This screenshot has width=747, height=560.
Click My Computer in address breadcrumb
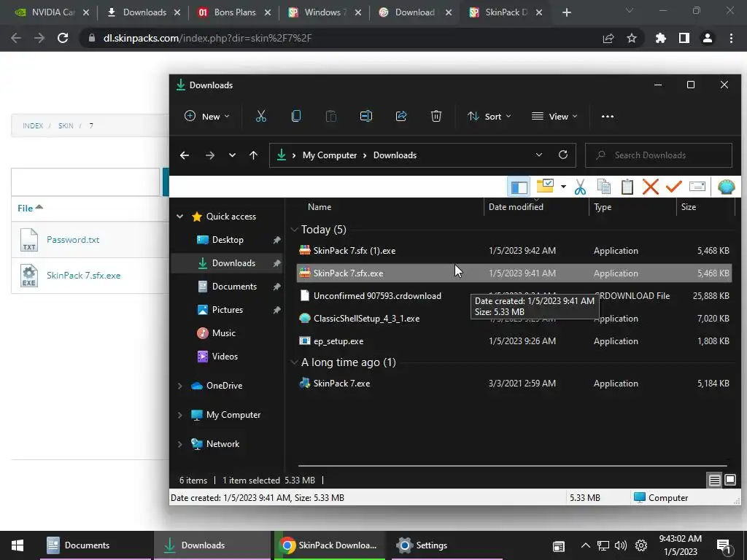pos(330,155)
